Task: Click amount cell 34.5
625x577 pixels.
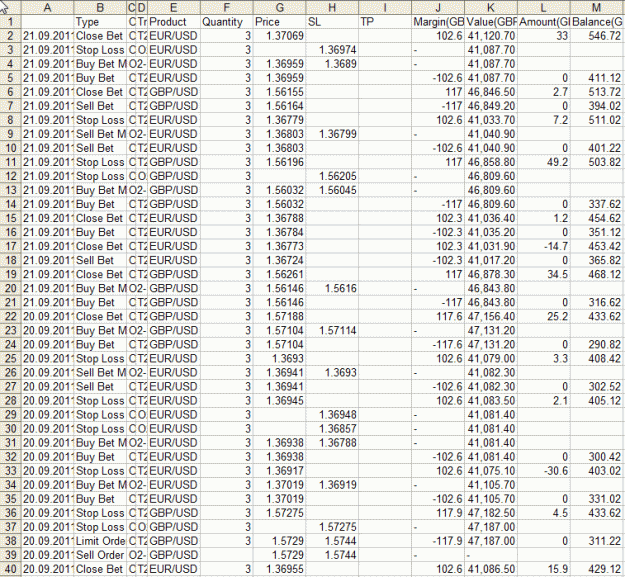Action: [x=544, y=274]
